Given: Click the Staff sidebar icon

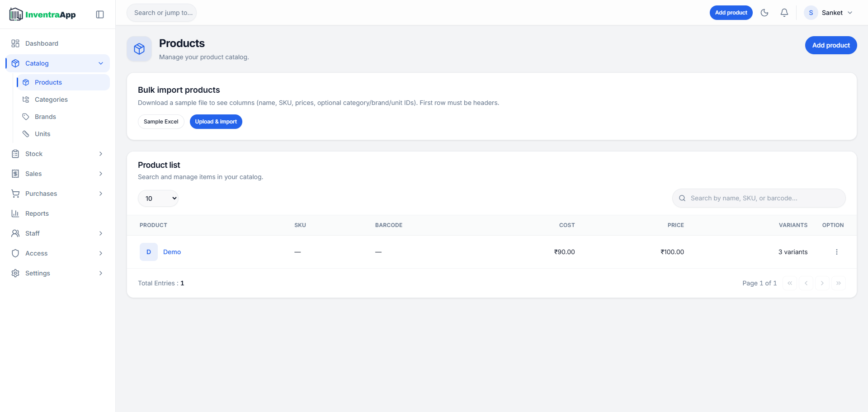Looking at the screenshot, I should click(15, 233).
